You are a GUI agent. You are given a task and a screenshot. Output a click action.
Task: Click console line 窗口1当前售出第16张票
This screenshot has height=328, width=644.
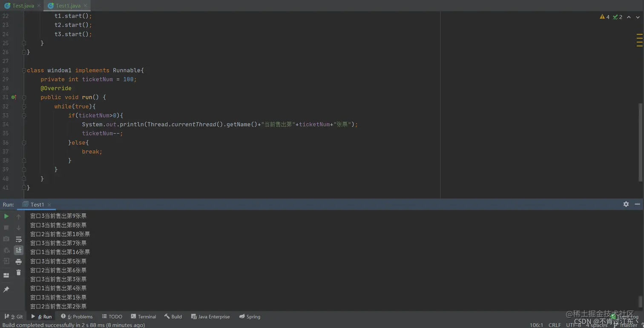click(60, 252)
